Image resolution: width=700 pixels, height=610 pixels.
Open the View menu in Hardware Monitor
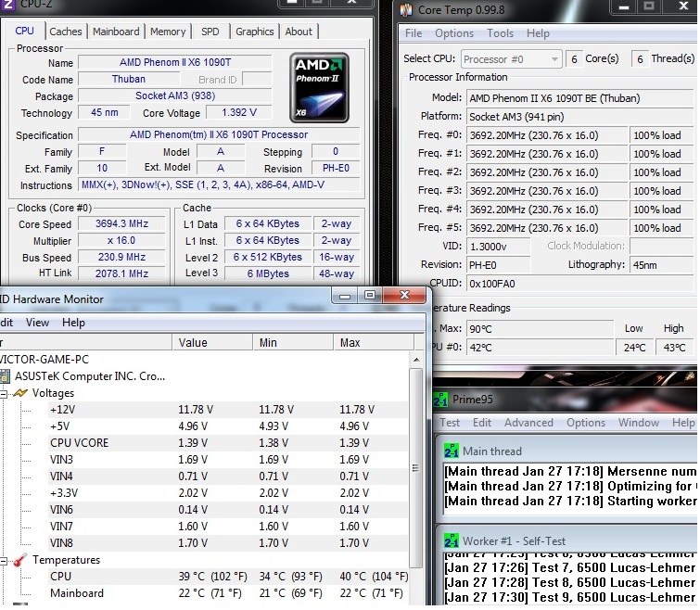click(x=38, y=323)
